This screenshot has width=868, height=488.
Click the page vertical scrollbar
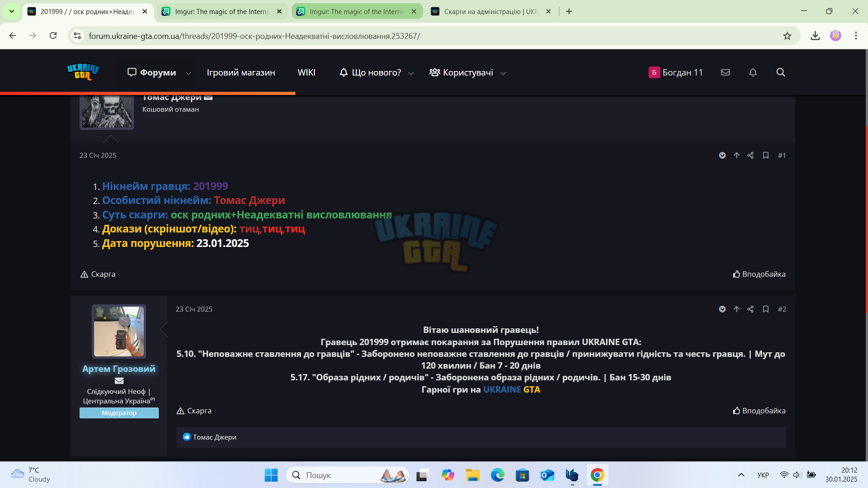[x=866, y=217]
